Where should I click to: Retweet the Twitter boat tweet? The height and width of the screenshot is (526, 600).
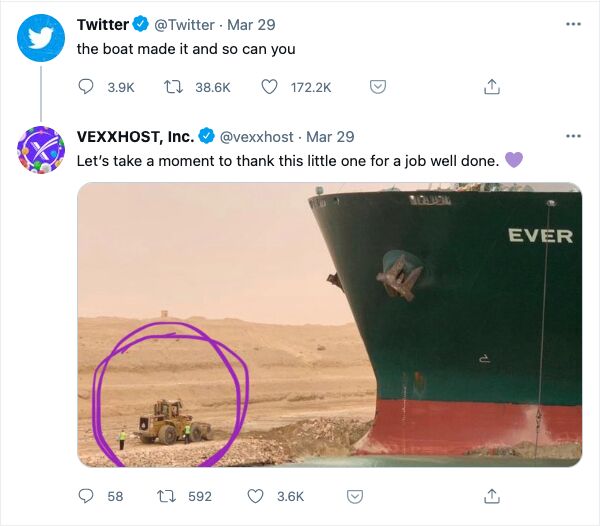(x=174, y=87)
